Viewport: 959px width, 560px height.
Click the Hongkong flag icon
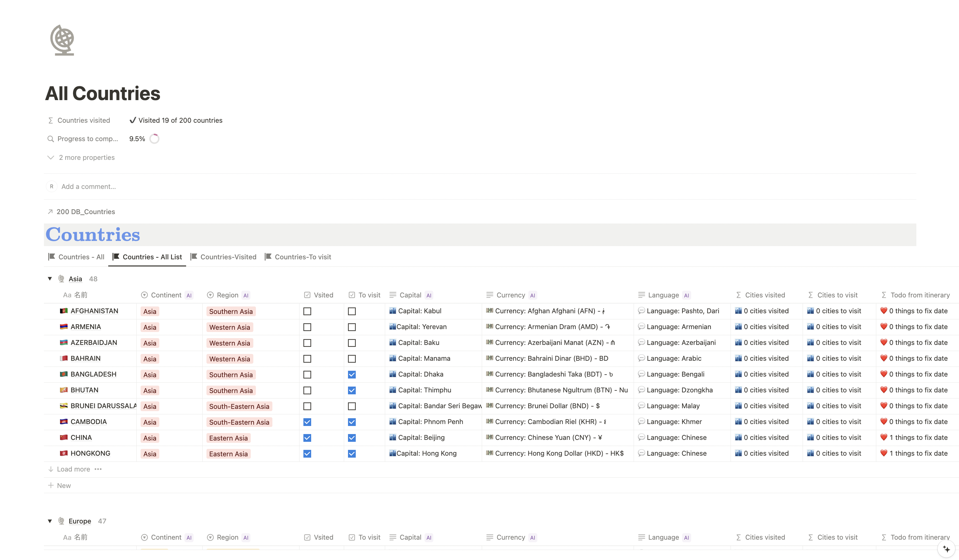tap(64, 453)
